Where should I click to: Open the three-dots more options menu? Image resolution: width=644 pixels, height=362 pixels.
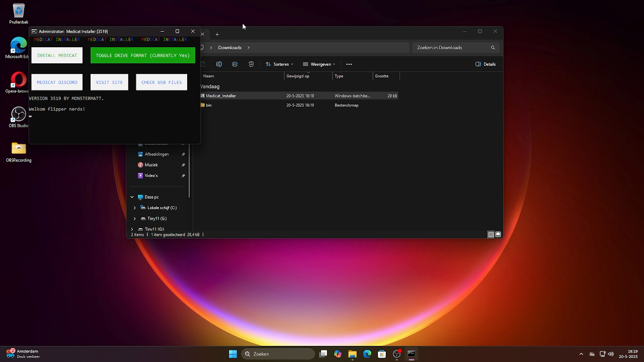tap(349, 64)
